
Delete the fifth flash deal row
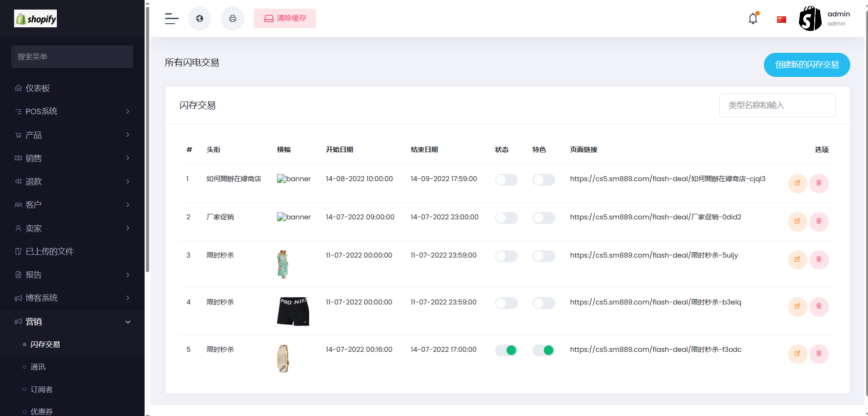(818, 354)
